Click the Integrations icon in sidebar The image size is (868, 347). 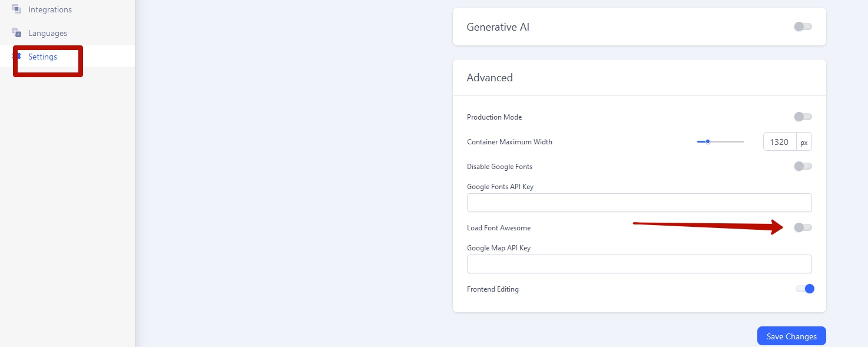pyautogui.click(x=16, y=9)
